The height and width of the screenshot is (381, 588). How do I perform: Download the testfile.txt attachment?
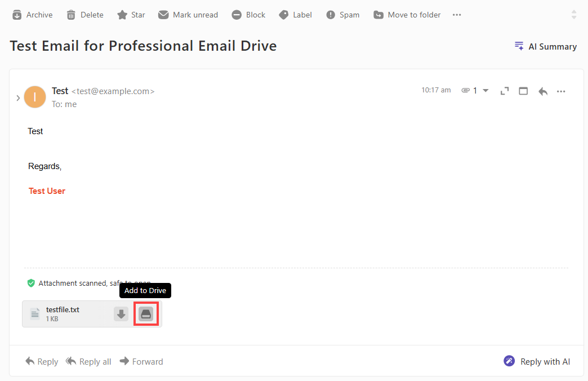tap(121, 314)
